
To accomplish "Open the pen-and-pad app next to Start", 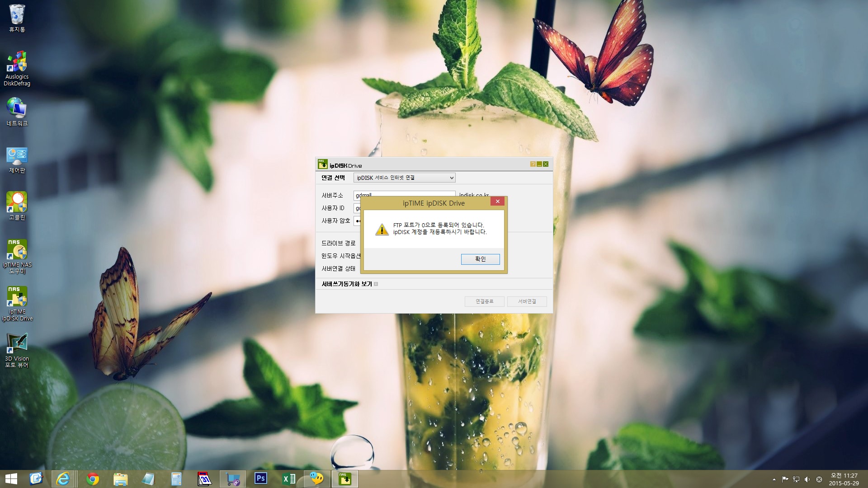I will click(x=36, y=479).
